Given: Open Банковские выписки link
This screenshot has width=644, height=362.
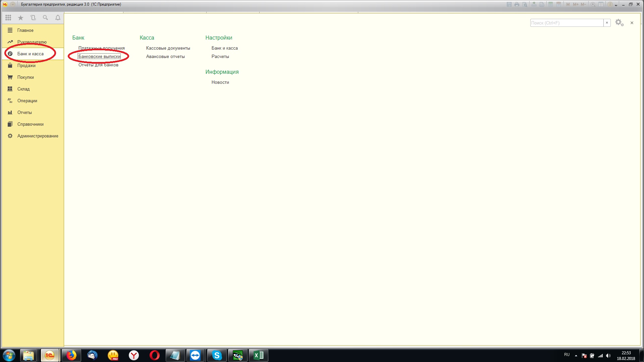Looking at the screenshot, I should pos(99,56).
